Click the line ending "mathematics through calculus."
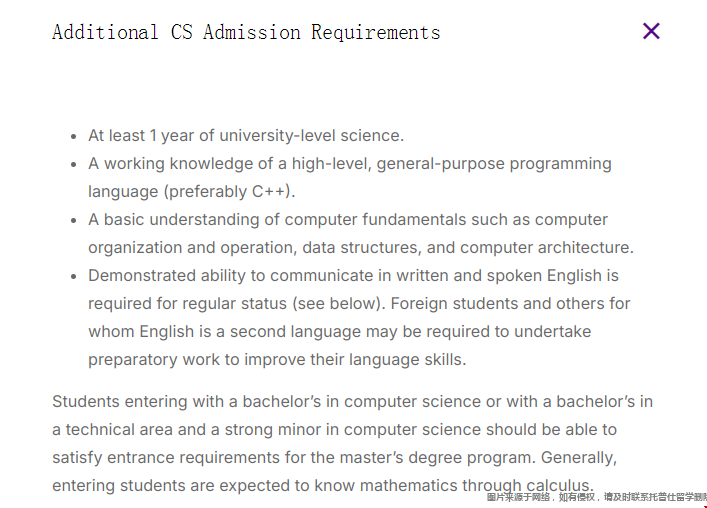This screenshot has width=707, height=508. [323, 485]
